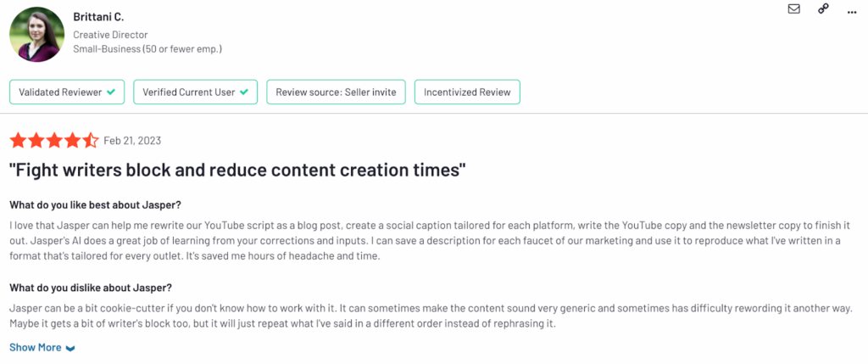
Task: Select the Validated Reviewer badge
Action: pos(67,92)
